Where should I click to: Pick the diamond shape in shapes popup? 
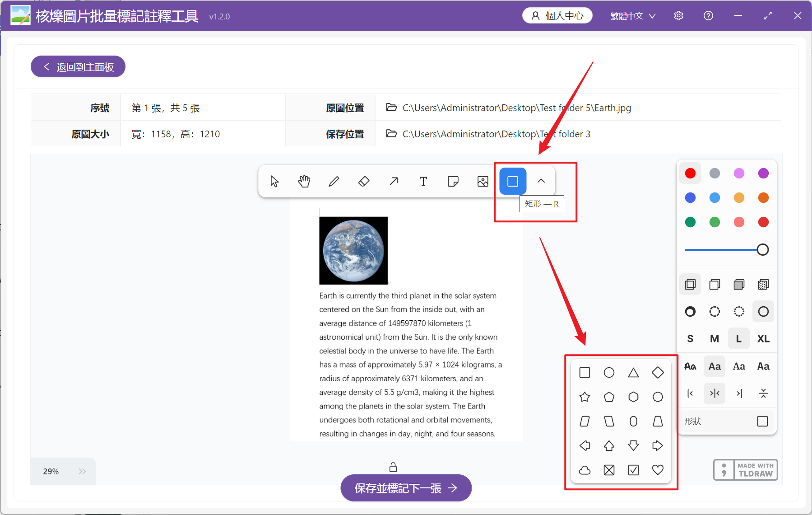(x=658, y=372)
